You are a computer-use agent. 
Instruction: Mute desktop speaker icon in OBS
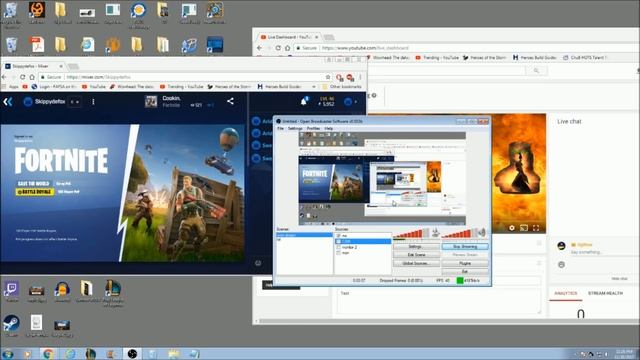[482, 233]
